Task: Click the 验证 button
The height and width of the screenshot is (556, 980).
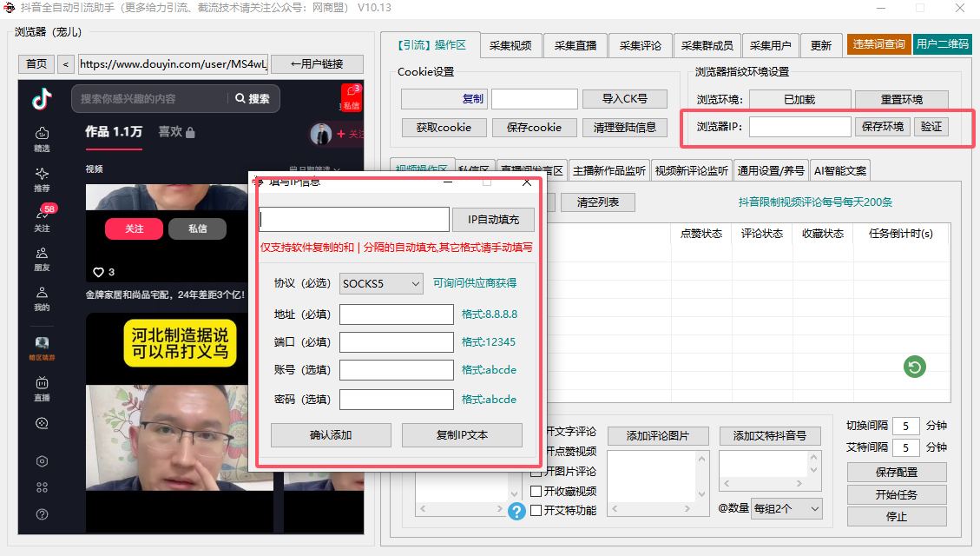Action: (x=931, y=127)
